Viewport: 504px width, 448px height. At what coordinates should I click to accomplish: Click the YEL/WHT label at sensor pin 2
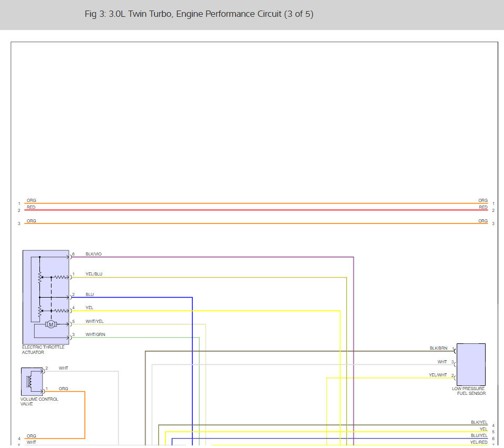438,375
